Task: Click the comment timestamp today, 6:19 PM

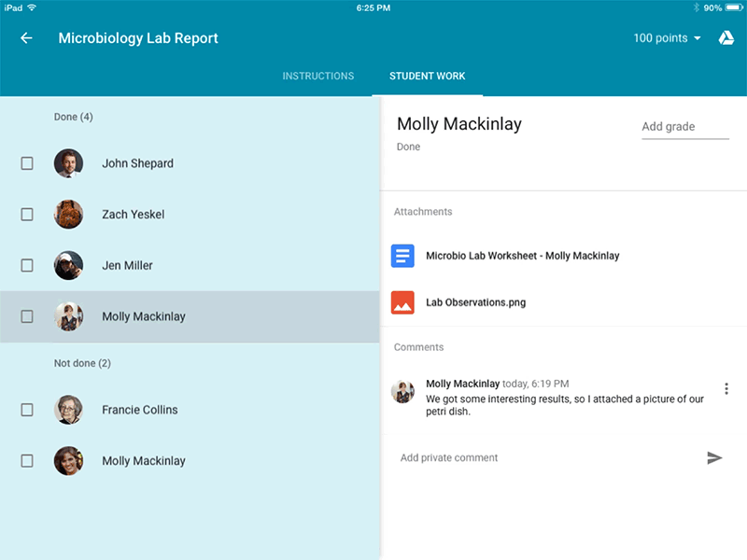Action: (x=535, y=384)
